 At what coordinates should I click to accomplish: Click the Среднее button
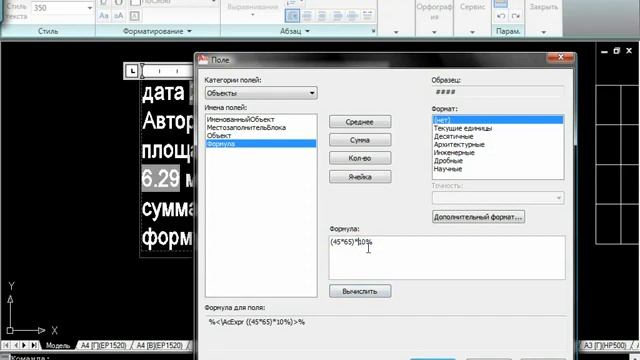360,122
